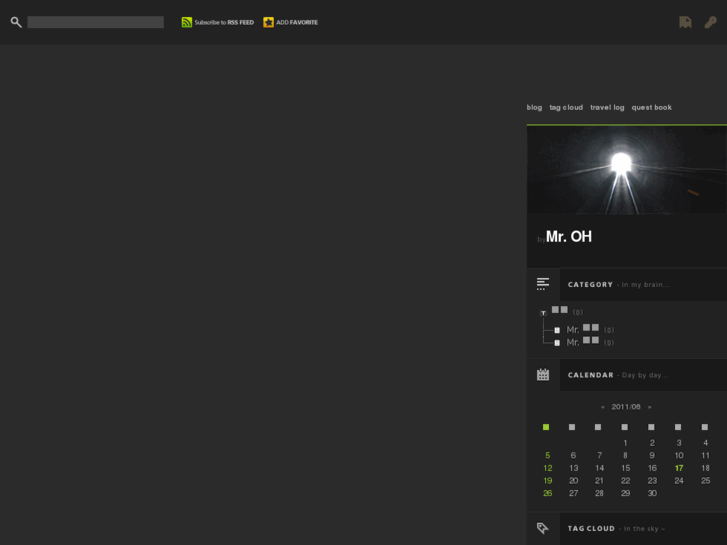Focus the search input field
The image size is (727, 545).
96,22
